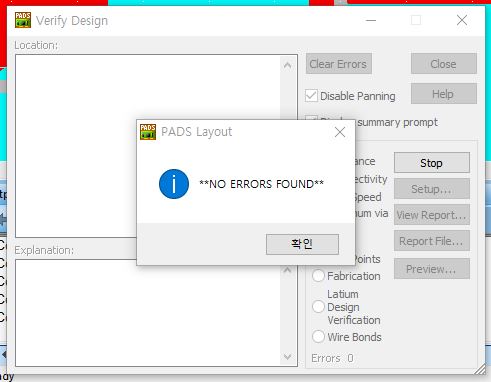Confirm the no errors message with 확인
The height and width of the screenshot is (382, 491).
point(302,244)
